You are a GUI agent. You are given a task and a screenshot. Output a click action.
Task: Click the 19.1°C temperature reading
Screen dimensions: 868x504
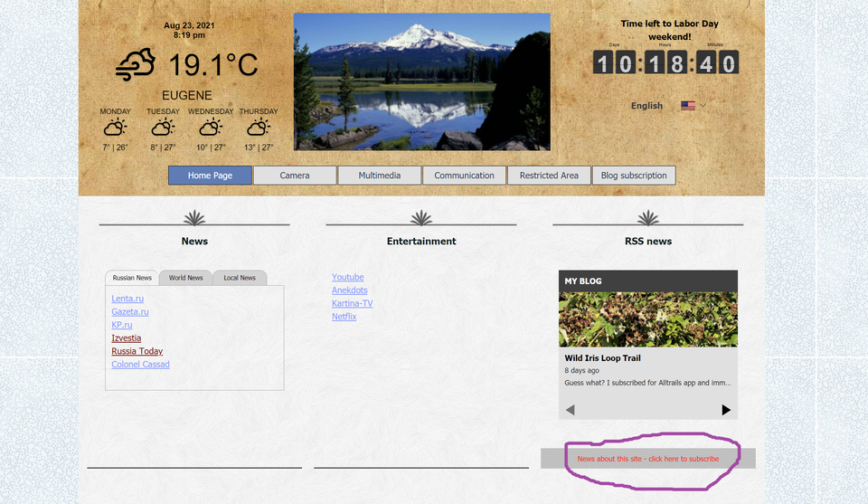coord(213,65)
